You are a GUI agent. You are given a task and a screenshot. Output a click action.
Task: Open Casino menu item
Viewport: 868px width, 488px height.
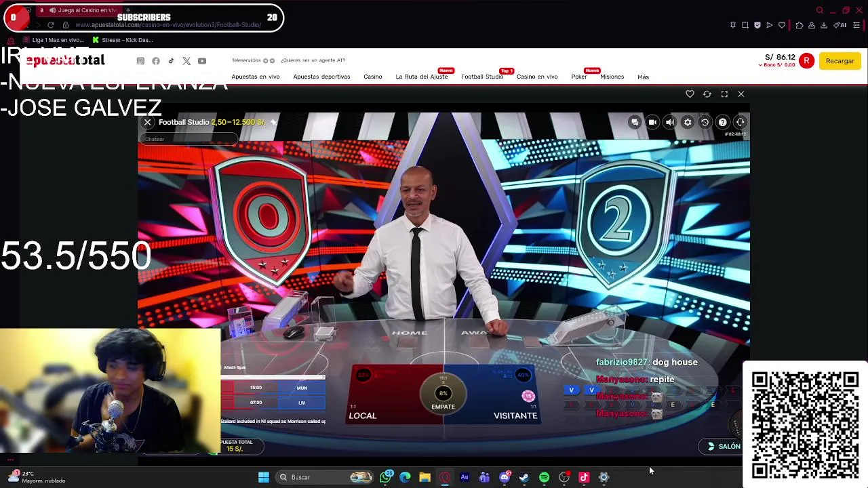[373, 77]
